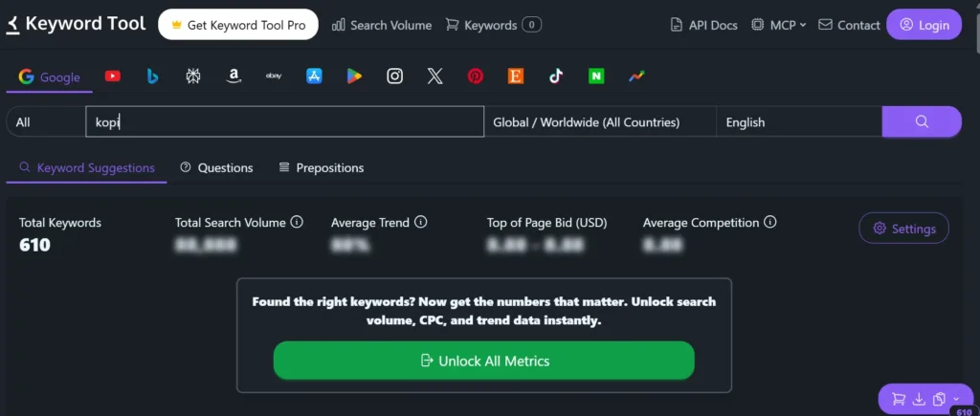
Task: Open the Google platform tab
Action: [x=50, y=77]
